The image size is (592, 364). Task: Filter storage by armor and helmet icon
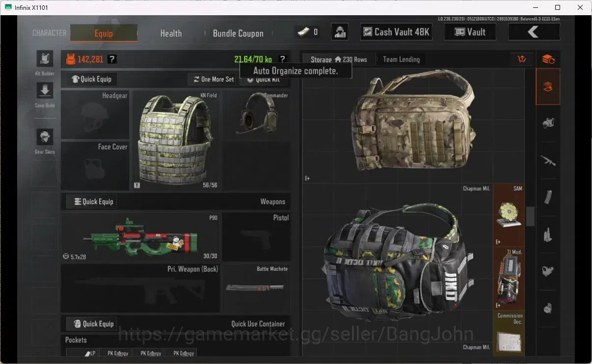click(x=548, y=124)
